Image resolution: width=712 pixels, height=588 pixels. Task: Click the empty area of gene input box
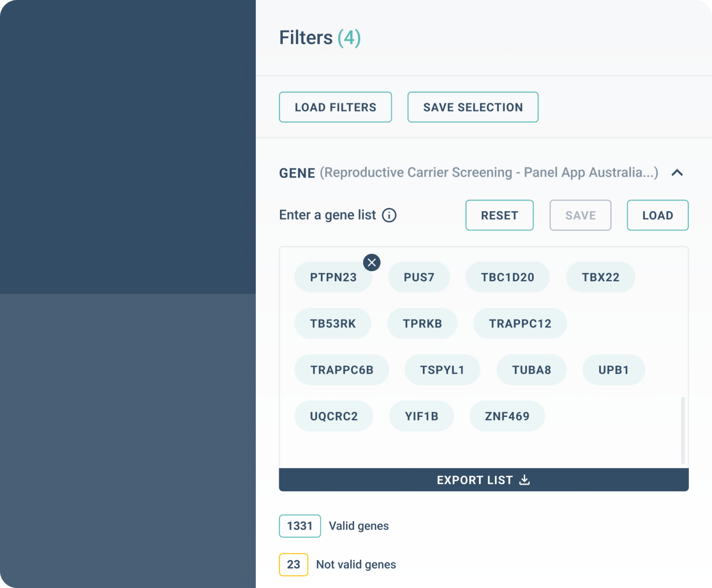pyautogui.click(x=481, y=450)
